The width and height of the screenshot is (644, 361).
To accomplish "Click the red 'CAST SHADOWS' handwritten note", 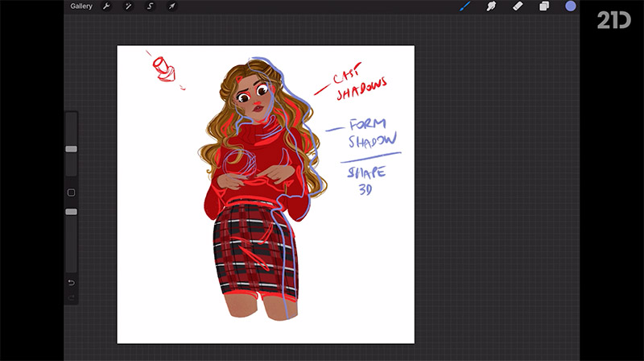I will coord(361,85).
